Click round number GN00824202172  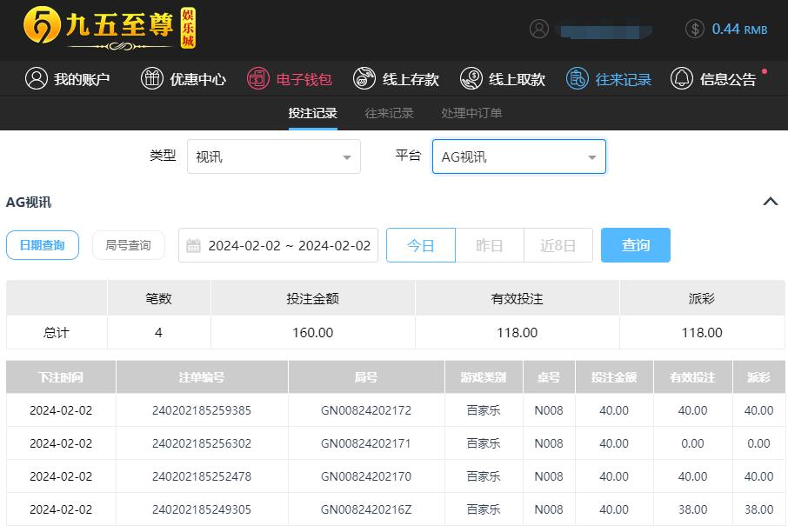[x=366, y=410]
